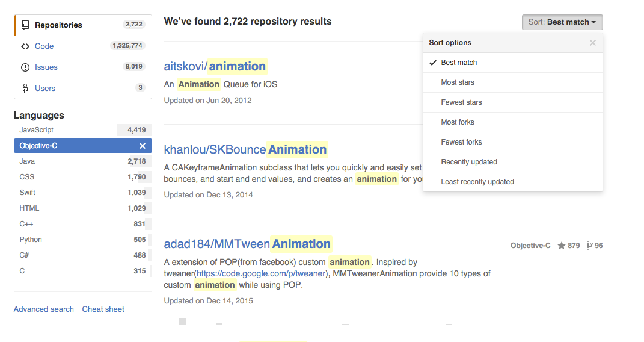Filter results by Swift language
Viewport: 644px width, 342px height.
28,193
